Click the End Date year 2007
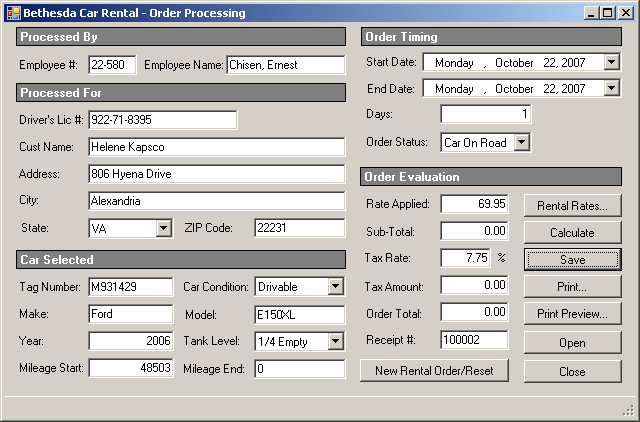The image size is (640, 422). [573, 89]
